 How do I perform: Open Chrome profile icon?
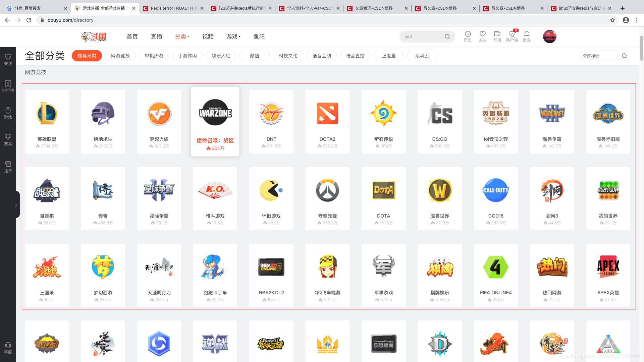coord(626,20)
